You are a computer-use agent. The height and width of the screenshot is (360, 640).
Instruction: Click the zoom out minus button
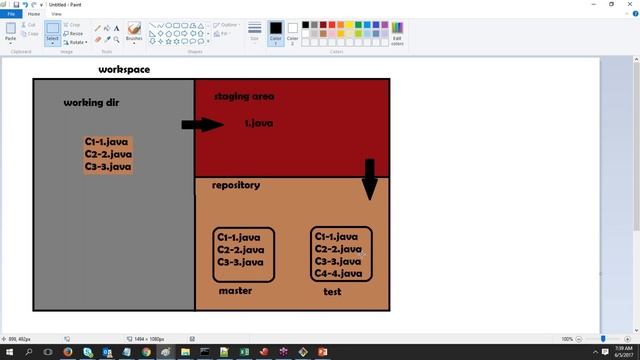click(578, 339)
